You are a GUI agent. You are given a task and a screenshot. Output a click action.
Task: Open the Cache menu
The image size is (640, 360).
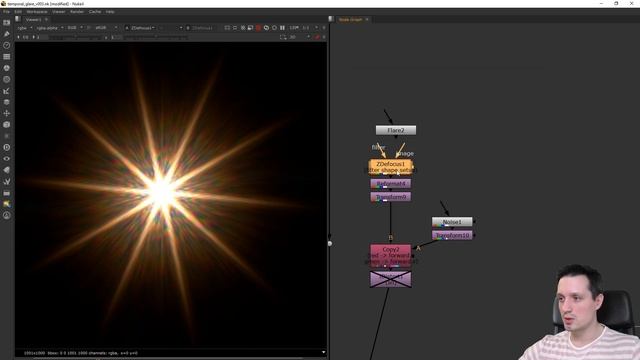(95, 12)
